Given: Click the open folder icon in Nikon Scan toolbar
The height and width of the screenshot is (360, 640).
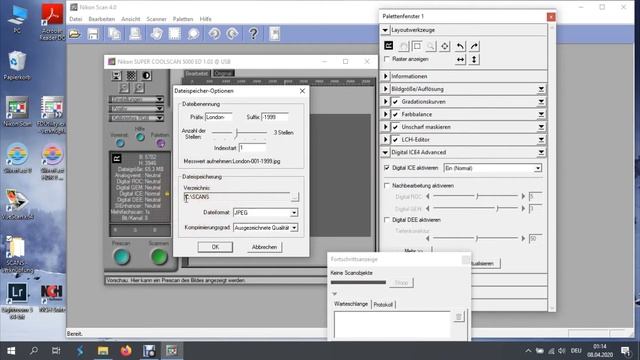Looking at the screenshot, I should [75, 34].
